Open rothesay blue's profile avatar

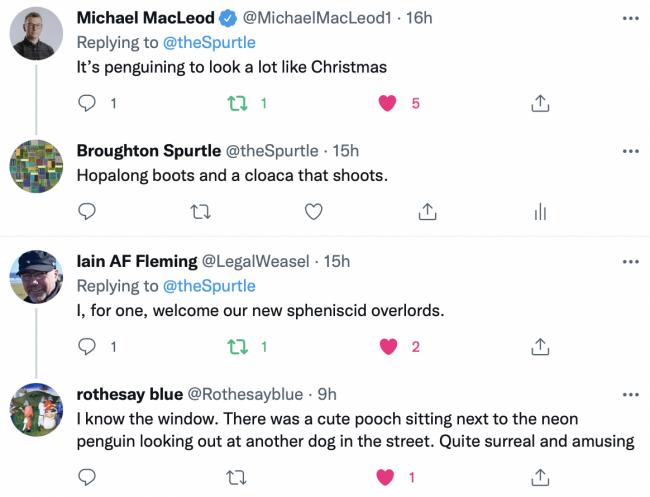coord(37,409)
